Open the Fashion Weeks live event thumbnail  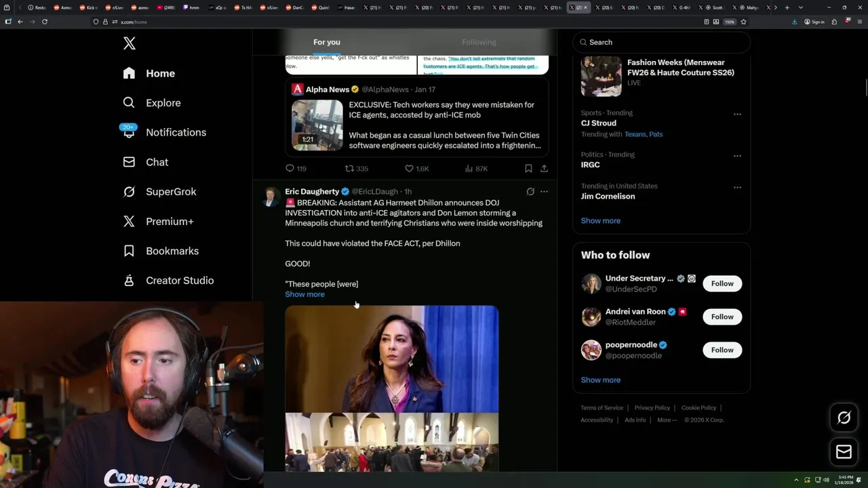click(x=601, y=77)
